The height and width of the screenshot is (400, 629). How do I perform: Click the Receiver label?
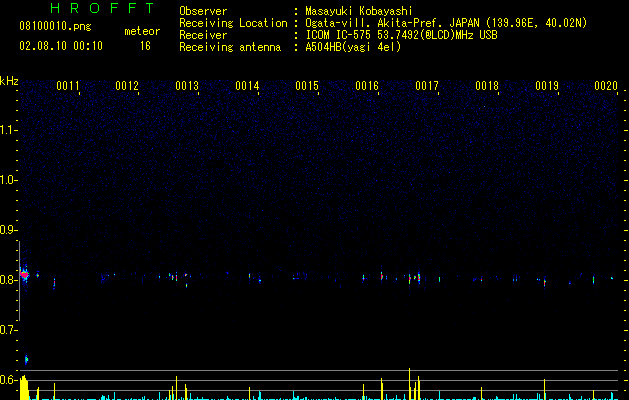click(x=203, y=35)
